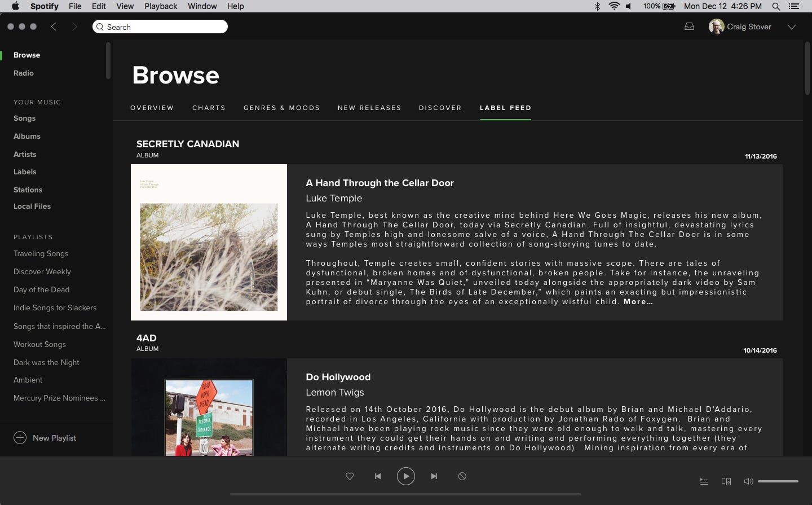Click the song progress bar
Viewport: 812px width, 505px height.
405,494
